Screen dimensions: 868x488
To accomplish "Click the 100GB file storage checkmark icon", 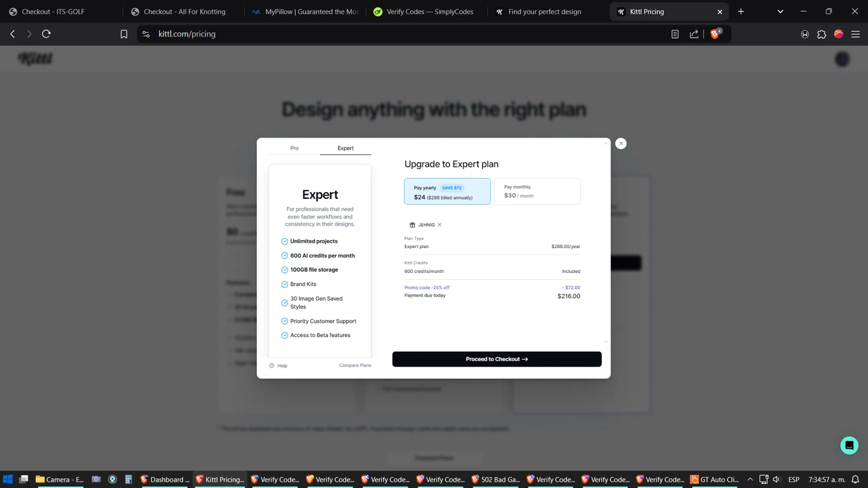I will 285,270.
